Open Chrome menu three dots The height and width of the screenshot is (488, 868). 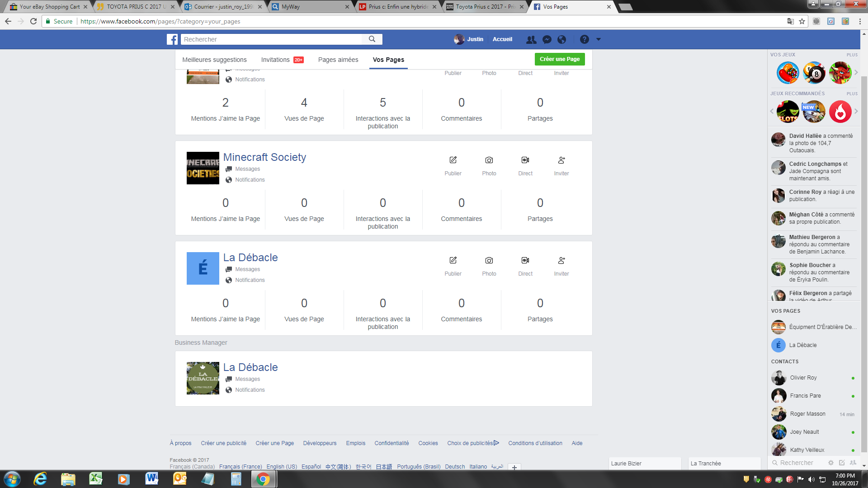point(860,21)
